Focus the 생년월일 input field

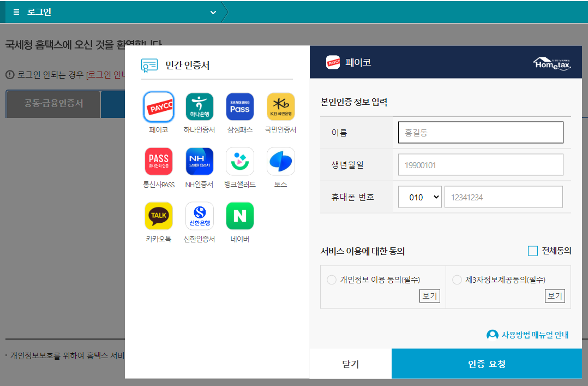tap(481, 164)
